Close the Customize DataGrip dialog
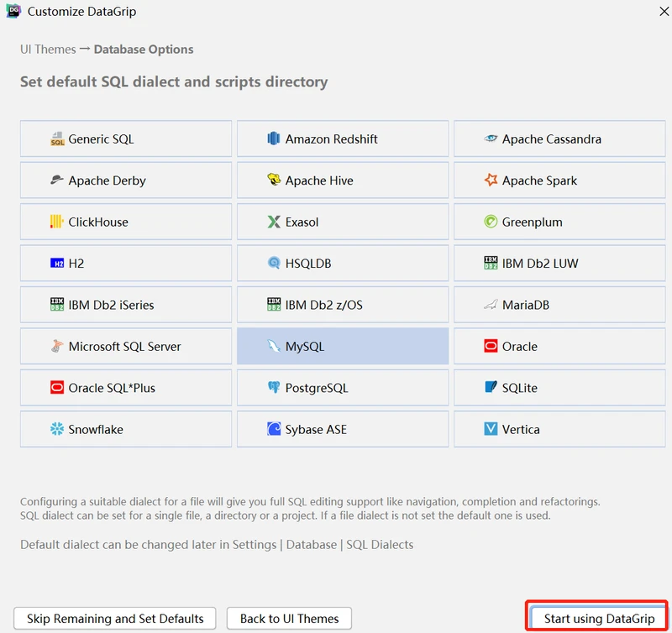Screen dimensions: 672x633 [664, 12]
